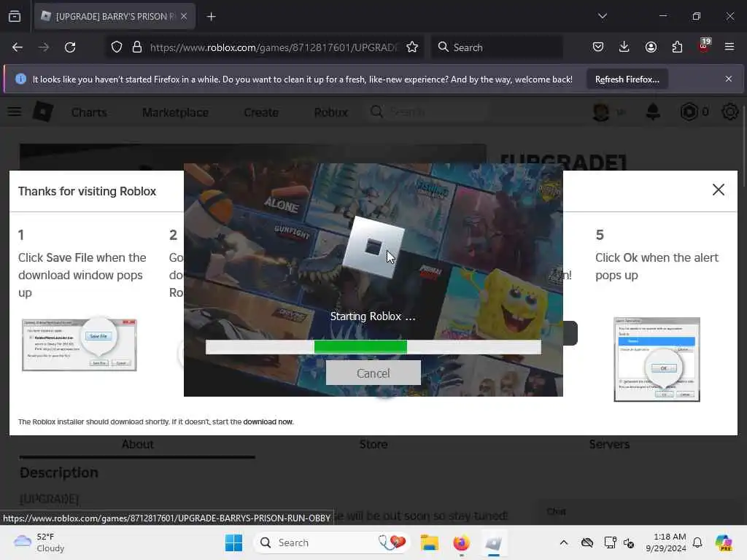Click Roblox site search field

click(427, 112)
